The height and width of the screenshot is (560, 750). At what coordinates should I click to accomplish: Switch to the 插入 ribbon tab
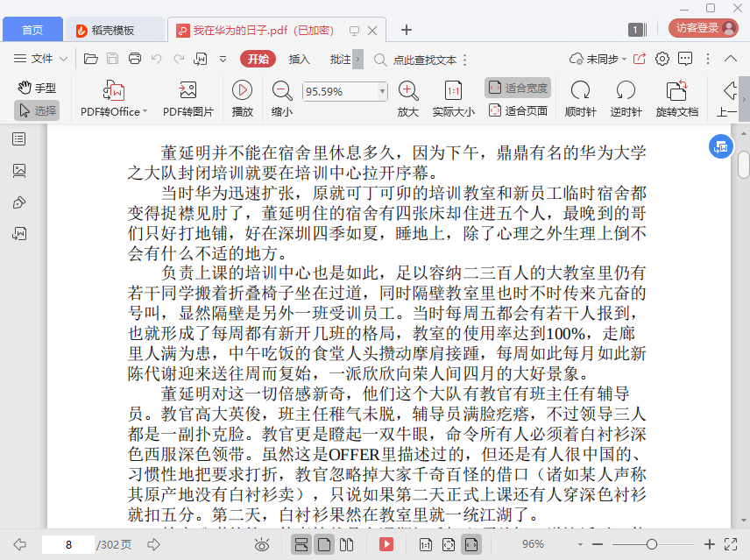300,60
